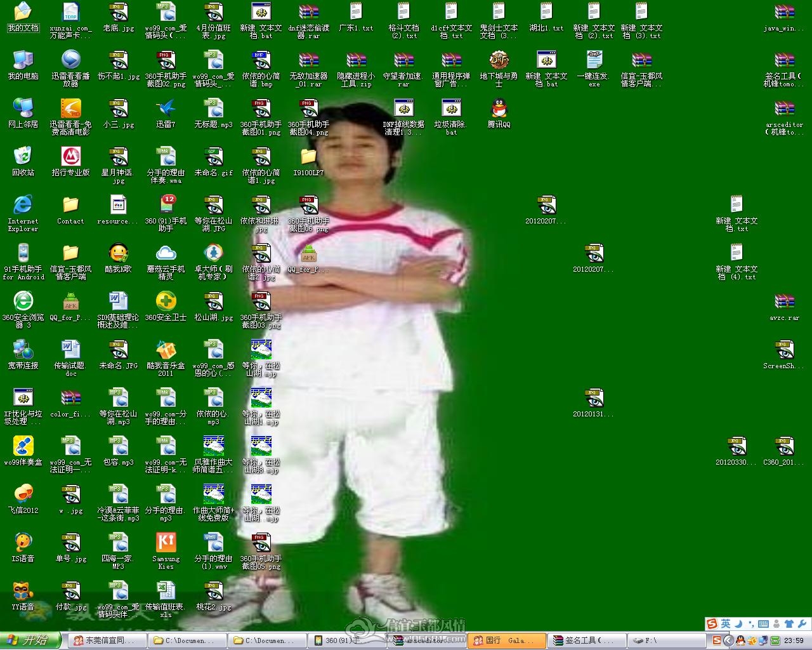Viewport: 812px width, 650px height.
Task: Switch to 签名工具 taskbar window
Action: (x=586, y=640)
